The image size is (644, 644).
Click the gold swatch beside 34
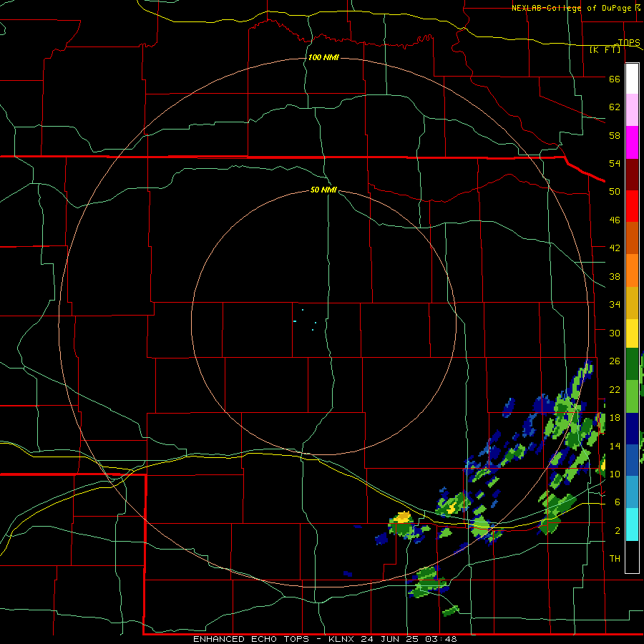point(632,303)
